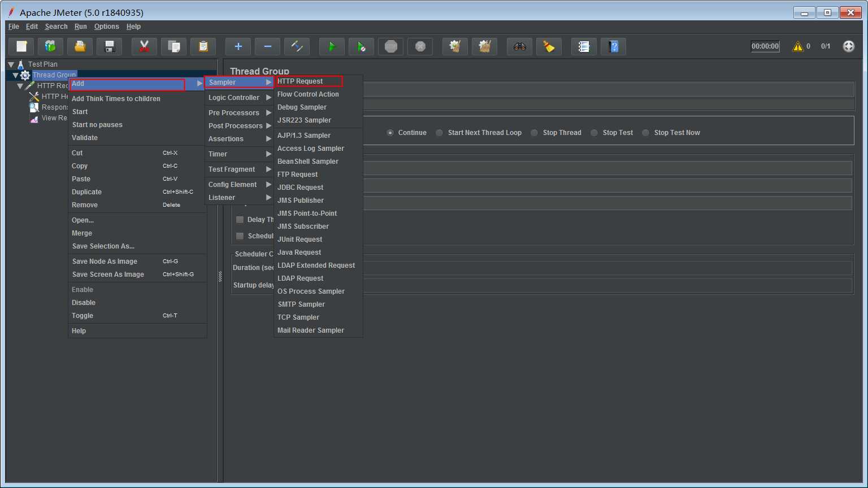The image size is (868, 488).
Task: Select the Continue radio button
Action: (x=390, y=133)
